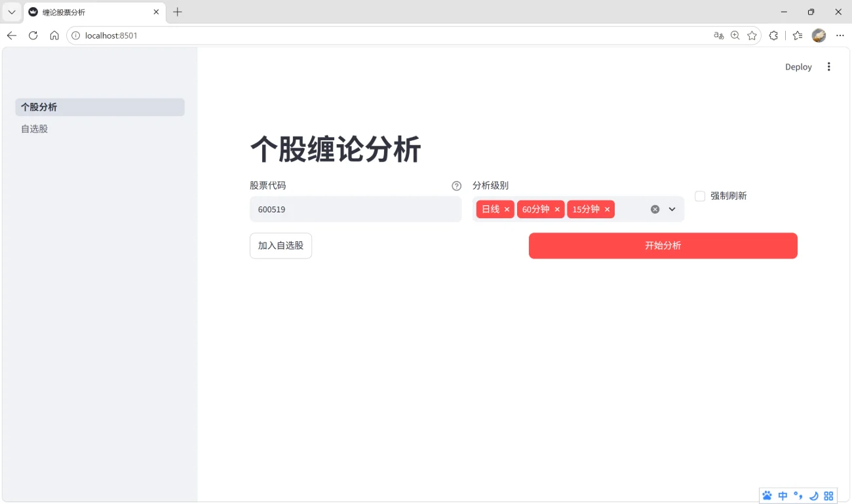The width and height of the screenshot is (852, 504).
Task: Clear all selected analysis levels
Action: pyautogui.click(x=655, y=209)
